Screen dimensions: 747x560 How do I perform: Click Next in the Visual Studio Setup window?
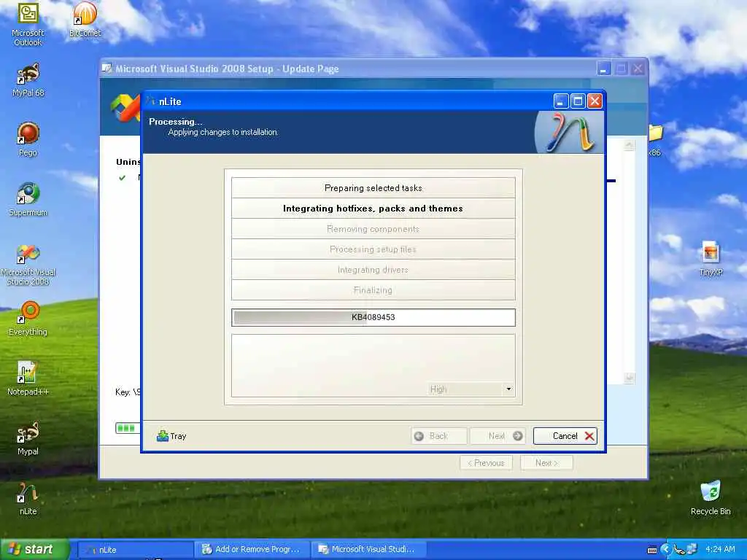point(546,463)
